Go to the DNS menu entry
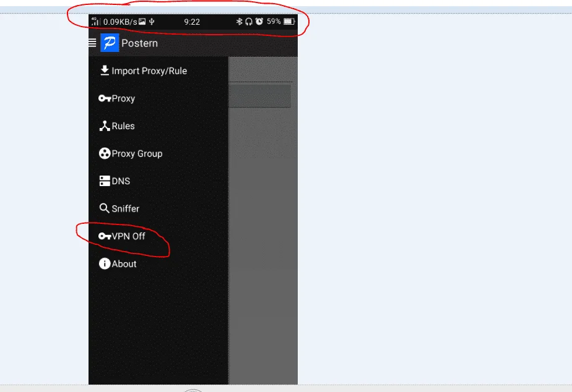 point(158,181)
